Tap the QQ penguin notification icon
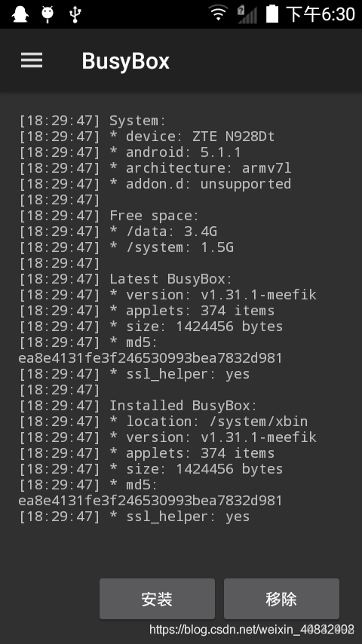Image resolution: width=362 pixels, height=644 pixels. [x=20, y=14]
